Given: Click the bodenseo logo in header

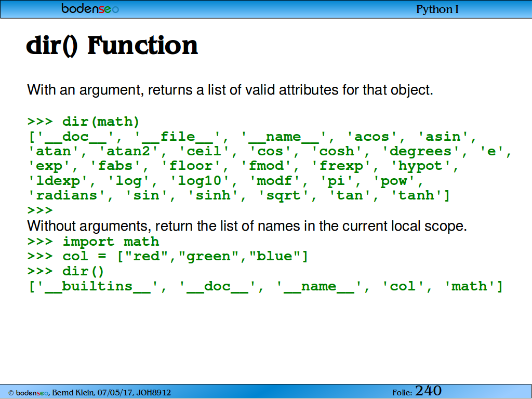Looking at the screenshot, I should pos(90,8).
